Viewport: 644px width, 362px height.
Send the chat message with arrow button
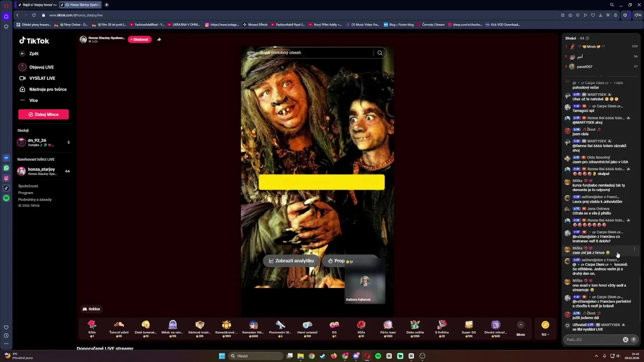coord(633,339)
